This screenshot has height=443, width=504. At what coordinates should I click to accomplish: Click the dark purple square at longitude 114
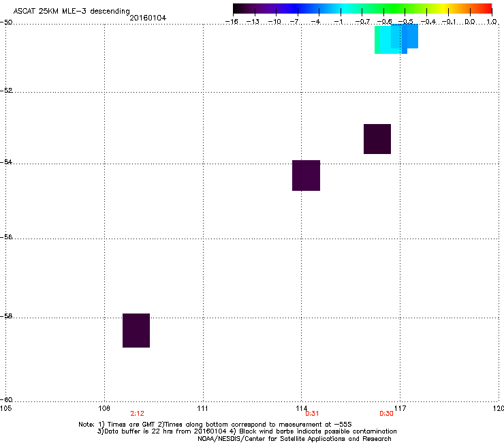click(306, 175)
